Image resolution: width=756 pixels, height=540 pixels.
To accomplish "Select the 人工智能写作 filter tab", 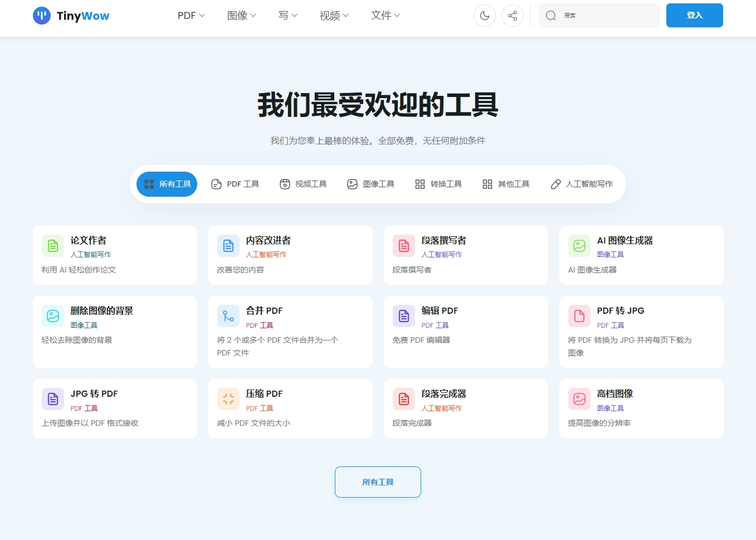I will coord(582,184).
